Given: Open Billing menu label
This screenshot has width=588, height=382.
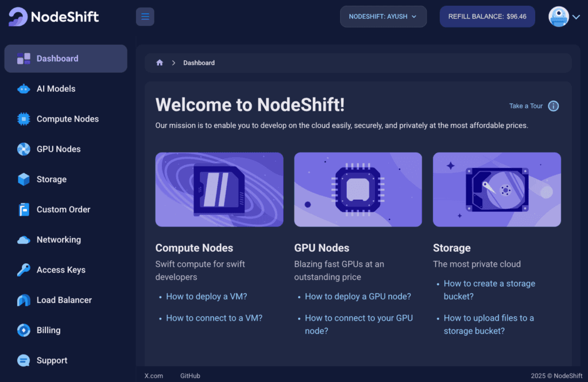Looking at the screenshot, I should (48, 330).
